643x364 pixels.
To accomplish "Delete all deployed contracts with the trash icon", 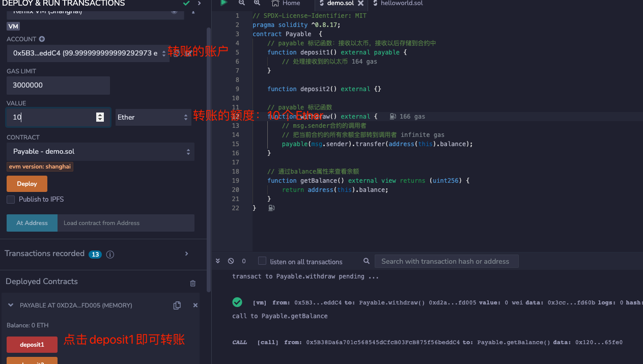I will point(193,283).
